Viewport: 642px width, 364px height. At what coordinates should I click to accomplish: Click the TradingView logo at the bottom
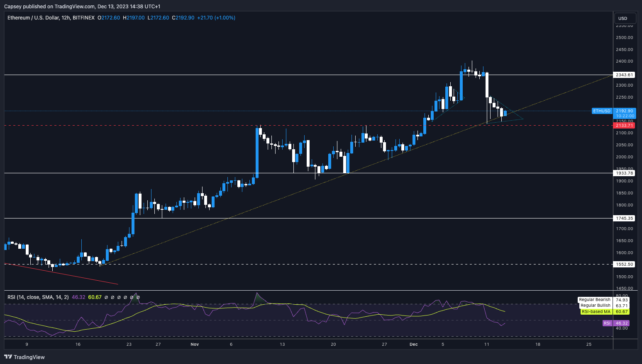[x=24, y=357]
